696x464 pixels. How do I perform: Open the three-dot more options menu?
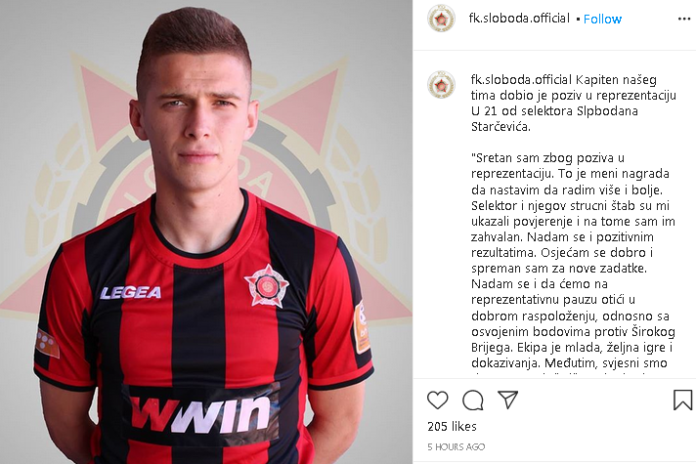pyautogui.click(x=684, y=19)
